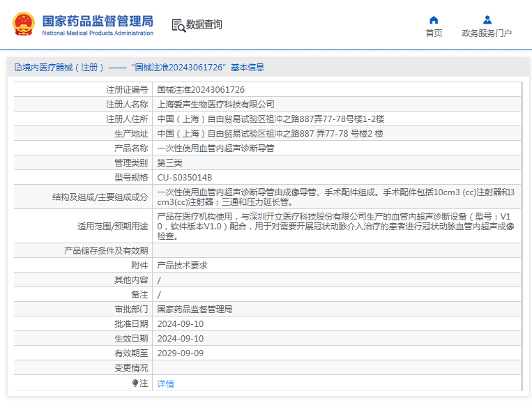Click the 审批部门 label cell
Viewport: 532px width, 405px height.
[x=83, y=309]
